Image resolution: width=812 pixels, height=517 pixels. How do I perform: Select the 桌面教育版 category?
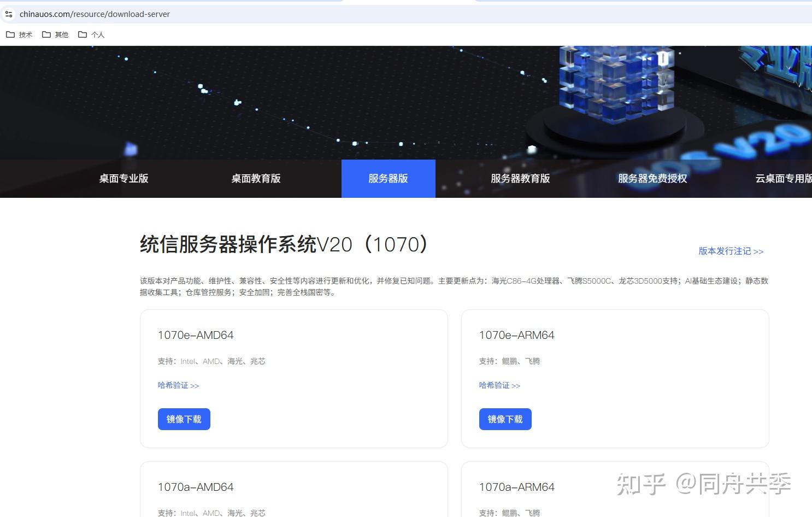(256, 178)
